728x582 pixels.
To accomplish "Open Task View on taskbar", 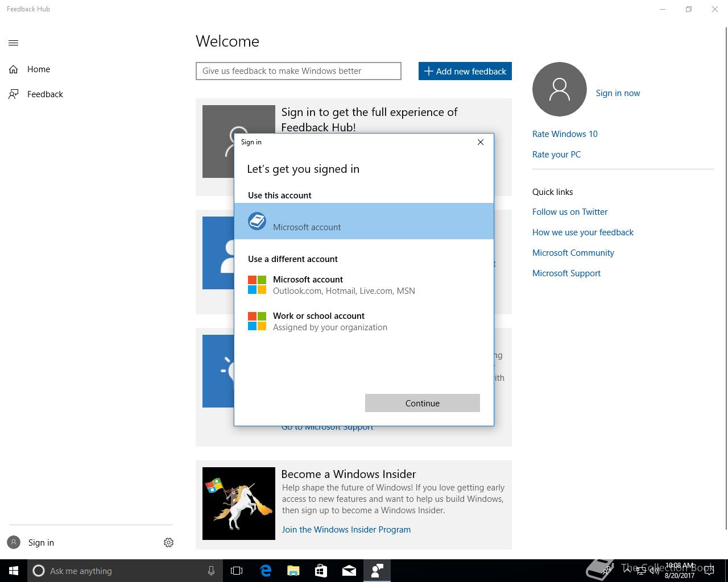I will pyautogui.click(x=237, y=571).
